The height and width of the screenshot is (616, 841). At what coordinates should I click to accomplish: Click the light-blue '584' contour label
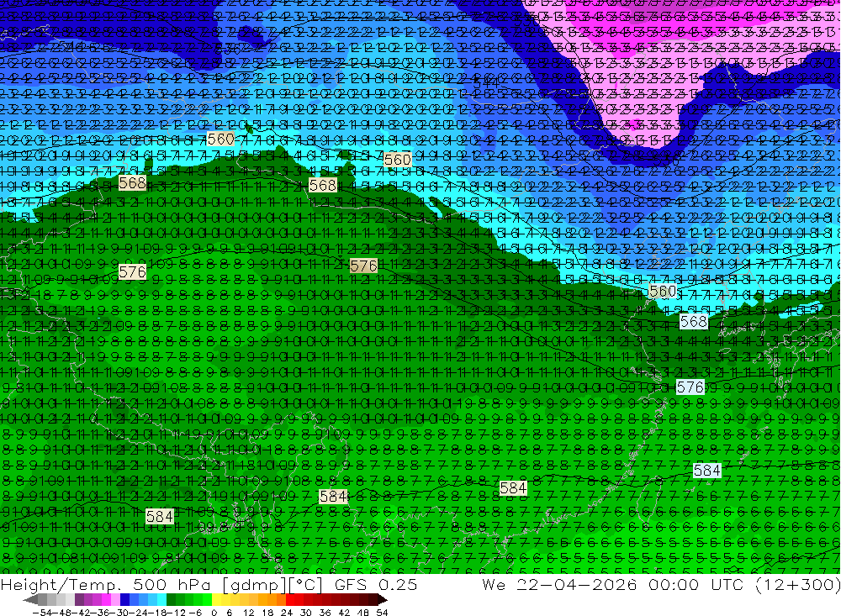click(x=707, y=470)
